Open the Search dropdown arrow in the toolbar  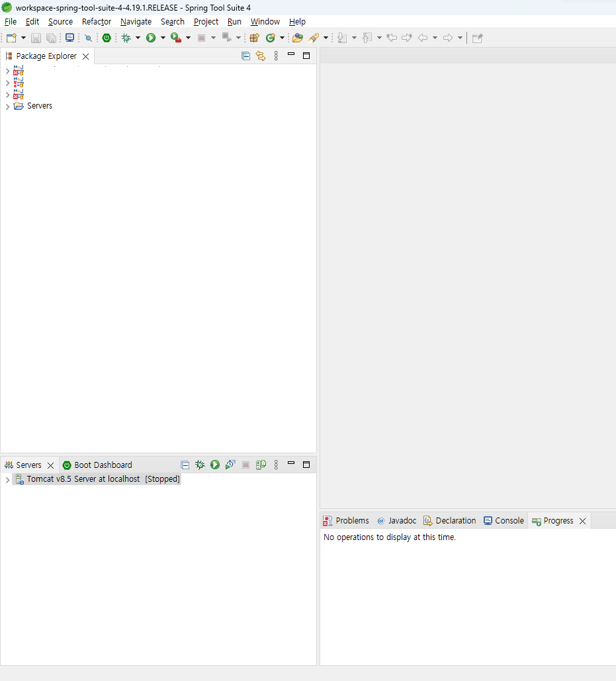point(326,38)
